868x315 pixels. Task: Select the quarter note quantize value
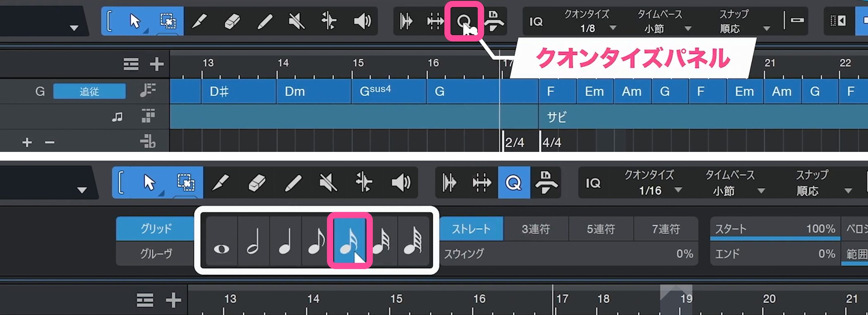[x=285, y=241]
